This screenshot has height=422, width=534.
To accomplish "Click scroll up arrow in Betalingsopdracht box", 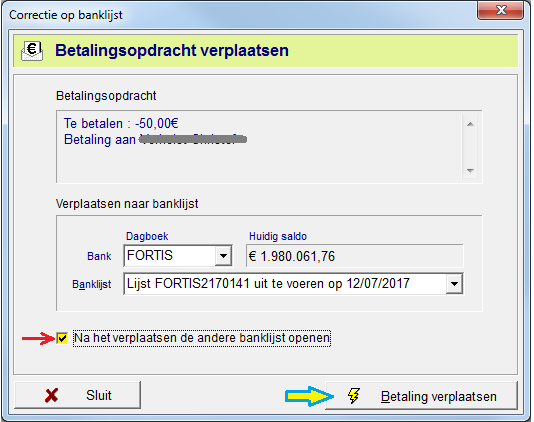I will point(470,124).
